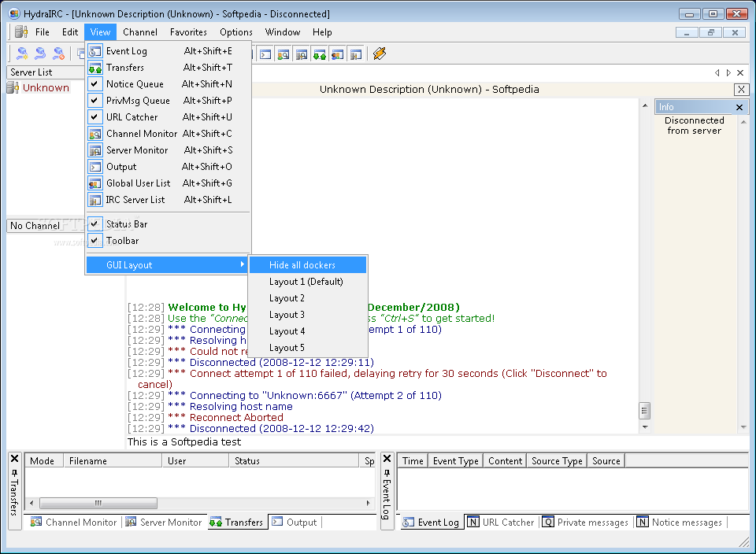The height and width of the screenshot is (554, 756).
Task: Select Transfers in the View menu
Action: coord(169,68)
